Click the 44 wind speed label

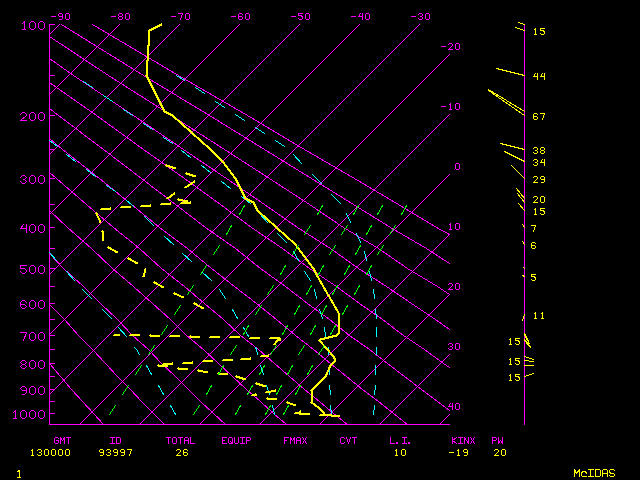point(538,76)
